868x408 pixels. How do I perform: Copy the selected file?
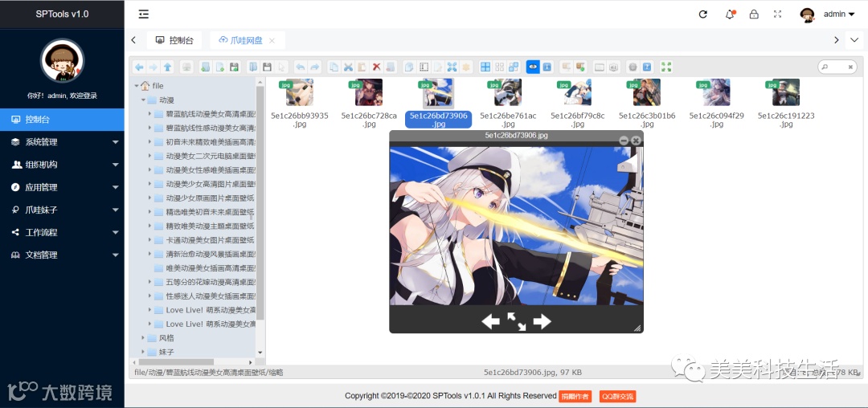pyautogui.click(x=334, y=67)
